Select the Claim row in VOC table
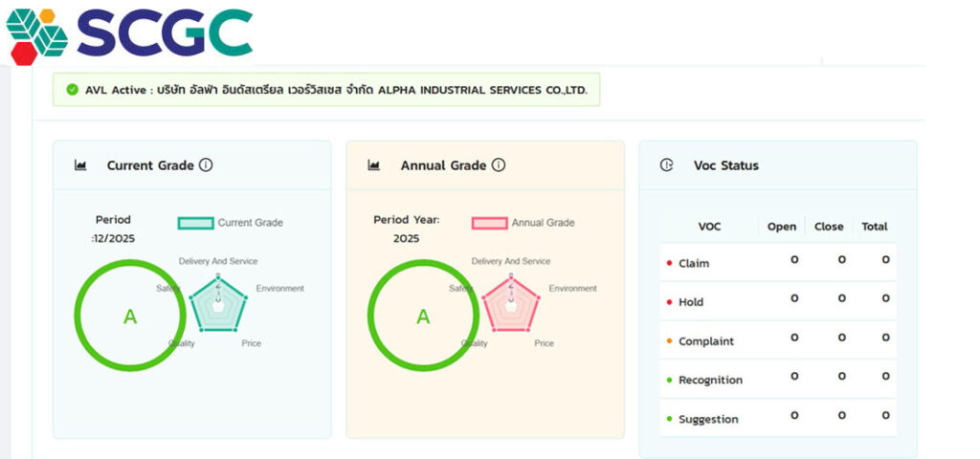Image resolution: width=980 pixels, height=459 pixels. (694, 263)
